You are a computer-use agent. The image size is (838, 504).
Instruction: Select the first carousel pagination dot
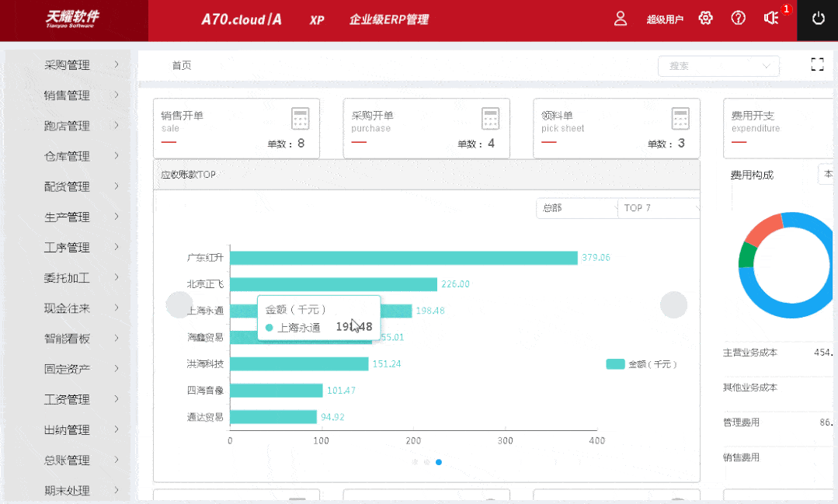[415, 462]
